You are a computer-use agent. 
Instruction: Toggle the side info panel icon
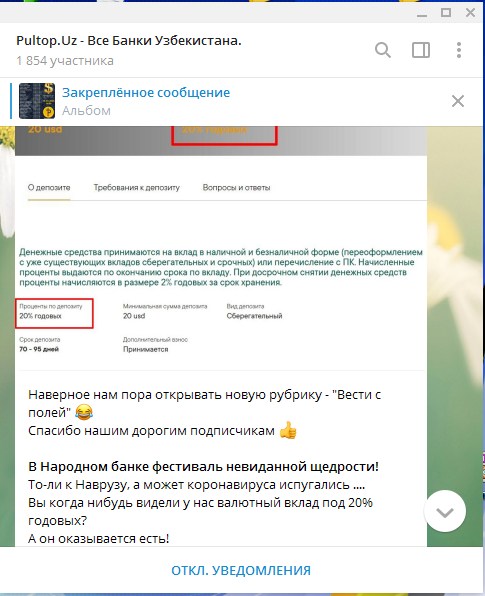[x=421, y=50]
